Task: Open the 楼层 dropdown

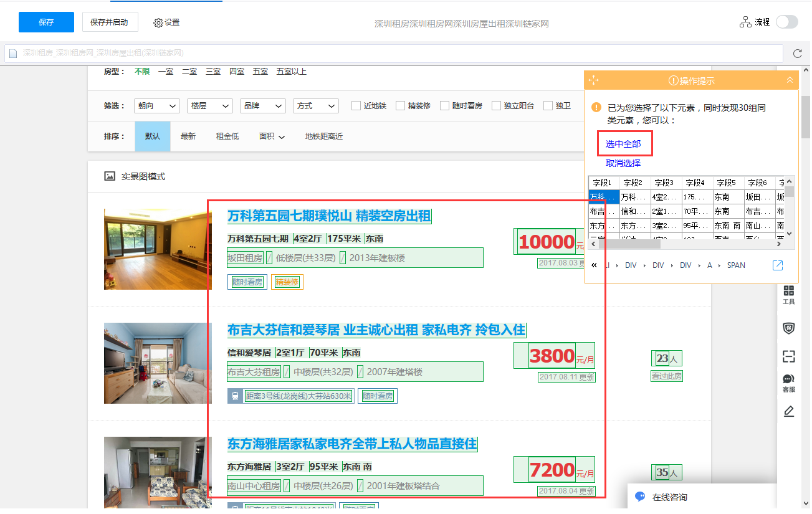Action: pos(210,106)
